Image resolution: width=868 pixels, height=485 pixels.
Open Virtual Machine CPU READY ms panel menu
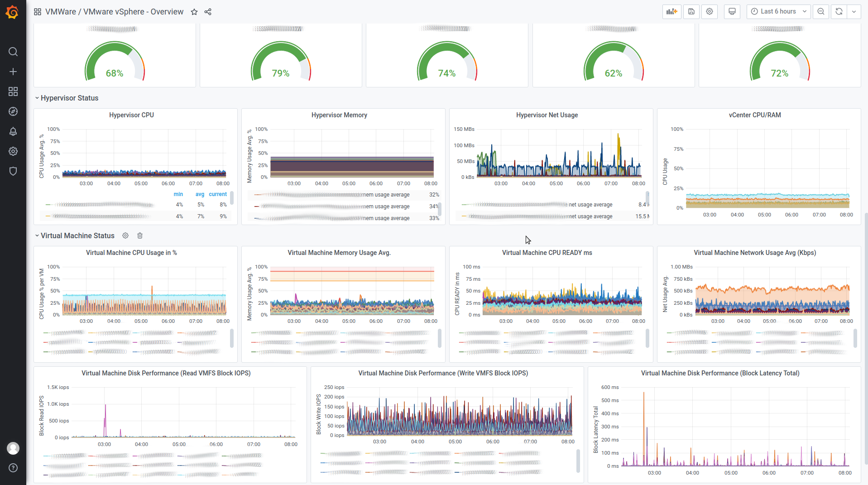click(x=547, y=253)
